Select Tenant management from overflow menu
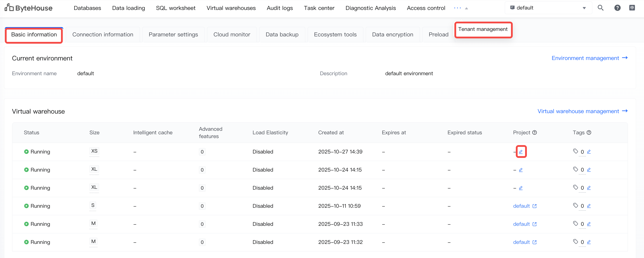The image size is (644, 258). tap(483, 29)
